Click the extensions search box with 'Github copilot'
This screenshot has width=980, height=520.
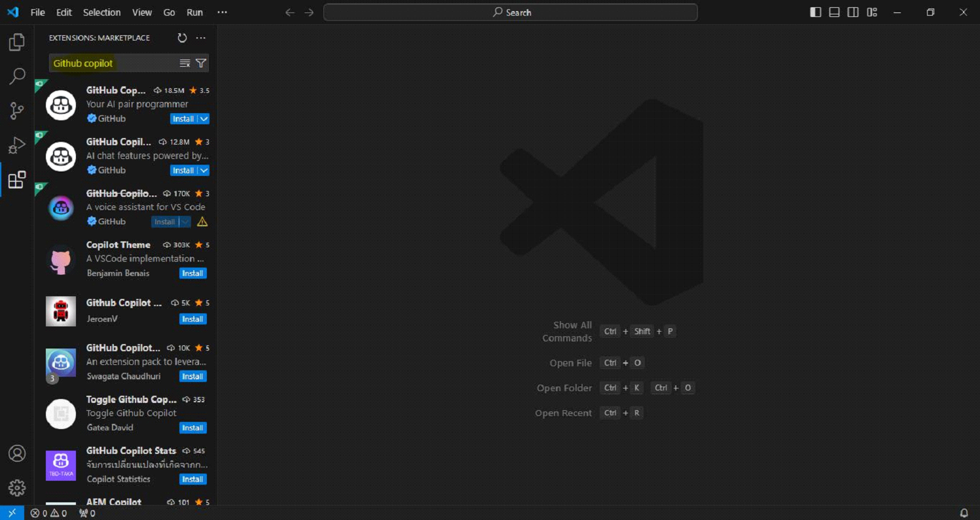coord(111,63)
